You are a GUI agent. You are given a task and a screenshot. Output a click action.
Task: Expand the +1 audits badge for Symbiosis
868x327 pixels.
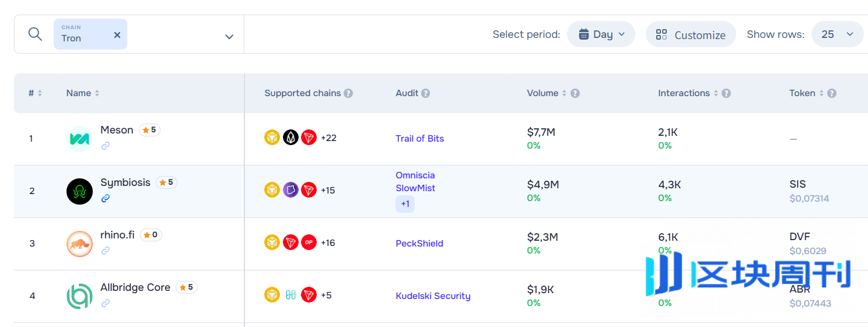[405, 204]
